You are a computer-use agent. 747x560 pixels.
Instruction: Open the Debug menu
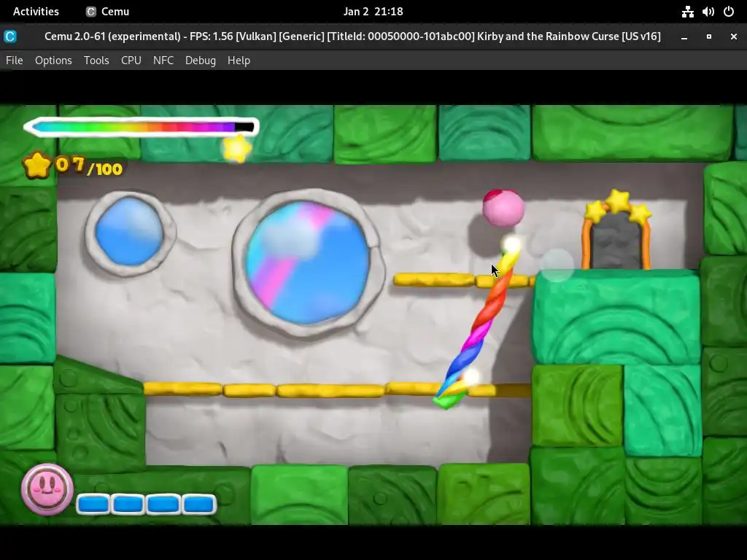(201, 61)
